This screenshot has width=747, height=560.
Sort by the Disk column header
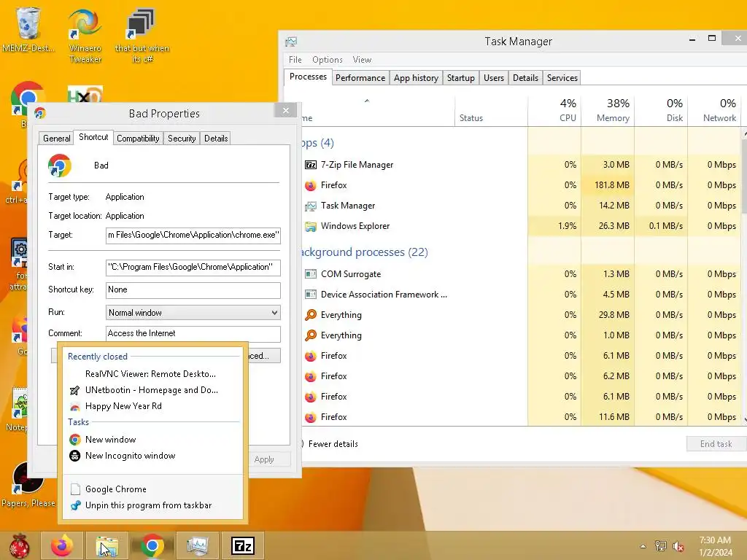661,111
